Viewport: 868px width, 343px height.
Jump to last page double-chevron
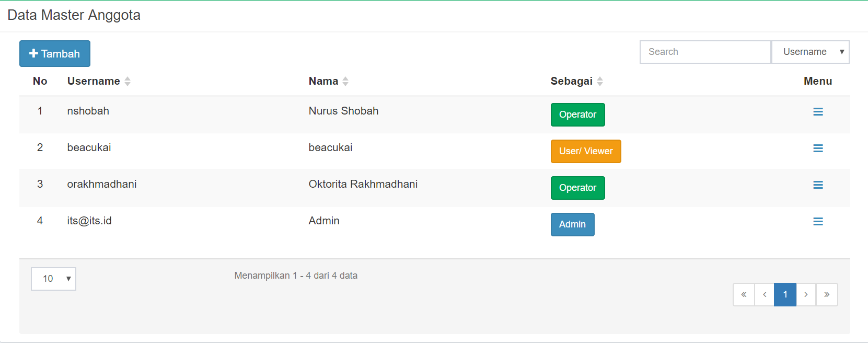[x=827, y=294]
